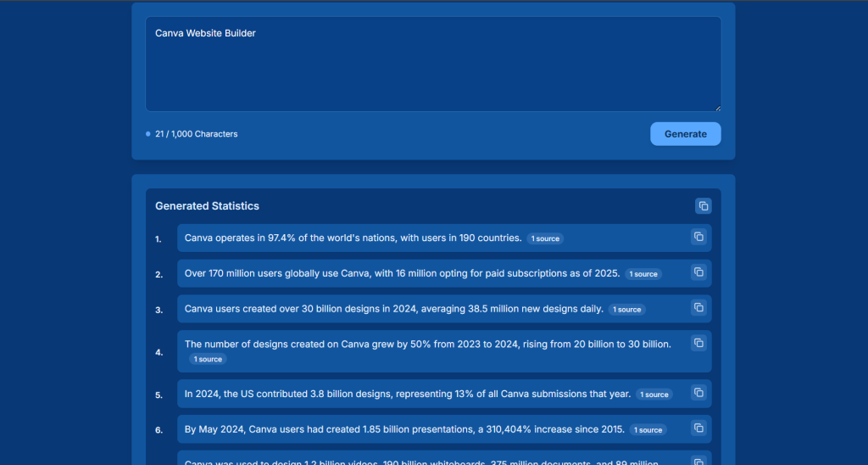This screenshot has height=465, width=868.
Task: Open source badge under 20 billion to 30 billion statistic
Action: [208, 359]
